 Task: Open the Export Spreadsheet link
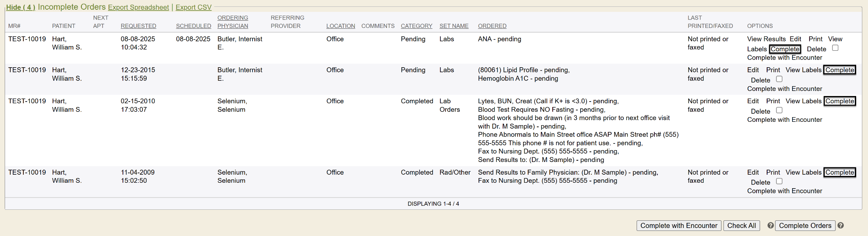pos(138,7)
